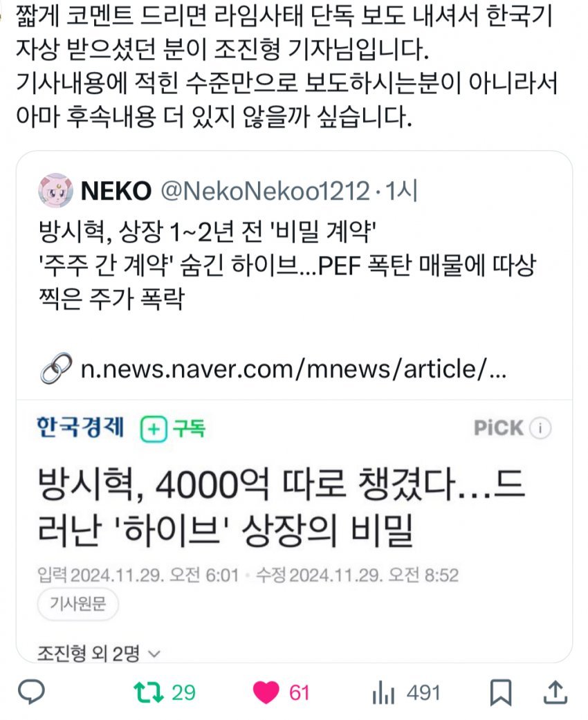Tap the 기사원문 button
Image resolution: width=588 pixels, height=720 pixels.
coord(77,603)
